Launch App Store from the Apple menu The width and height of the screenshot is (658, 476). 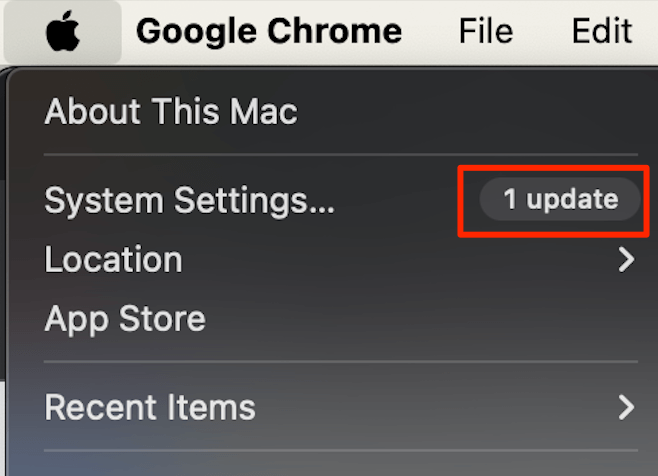125,319
